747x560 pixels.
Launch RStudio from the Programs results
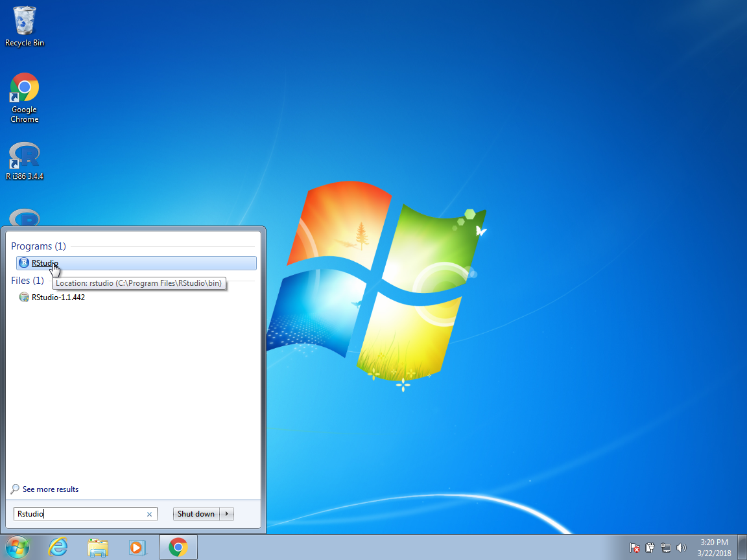(x=45, y=263)
